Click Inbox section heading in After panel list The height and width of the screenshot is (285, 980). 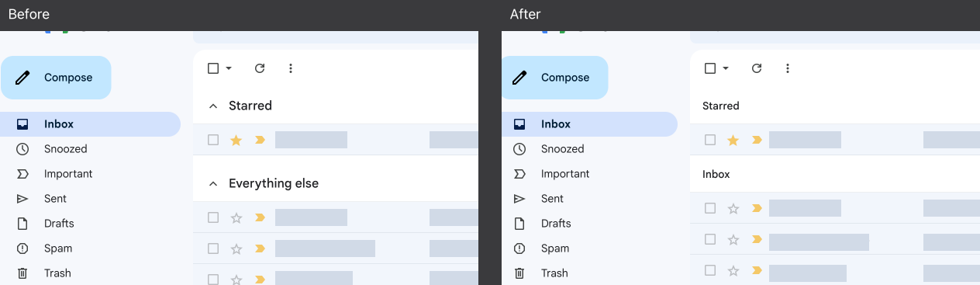716,174
